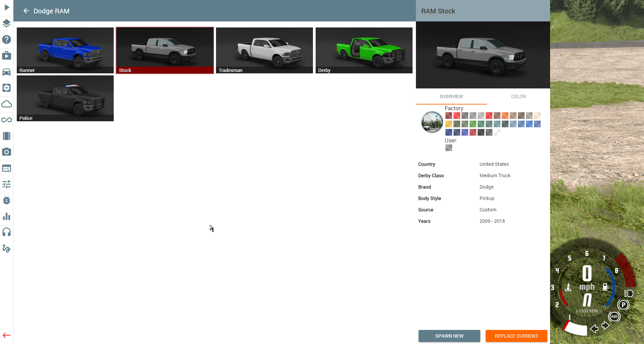Open the Performance bar chart icon
644x344 pixels.
tap(7, 216)
